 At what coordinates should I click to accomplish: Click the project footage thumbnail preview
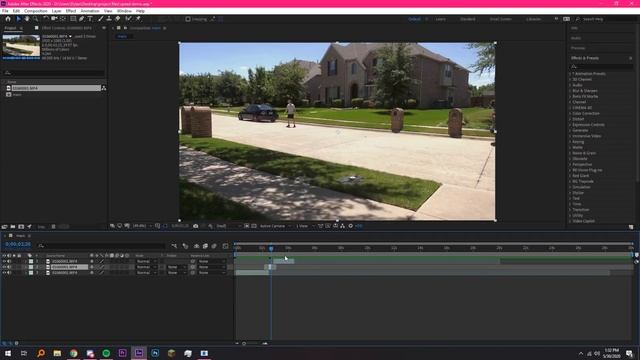[21, 46]
